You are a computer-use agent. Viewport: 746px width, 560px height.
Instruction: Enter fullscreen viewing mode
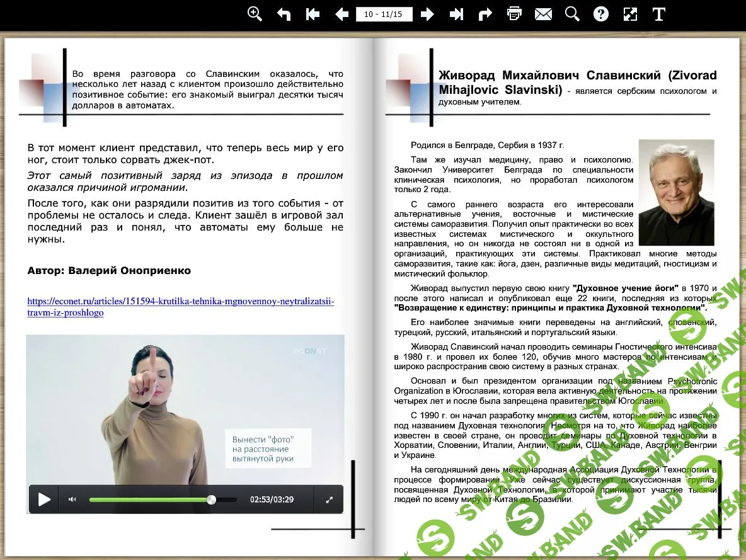click(x=630, y=13)
